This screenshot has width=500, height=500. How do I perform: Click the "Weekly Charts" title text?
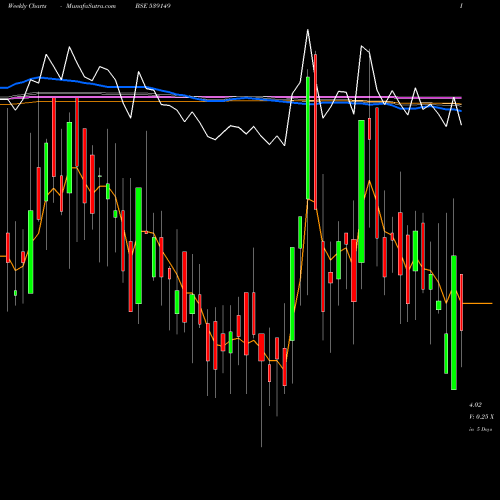tap(27, 6)
